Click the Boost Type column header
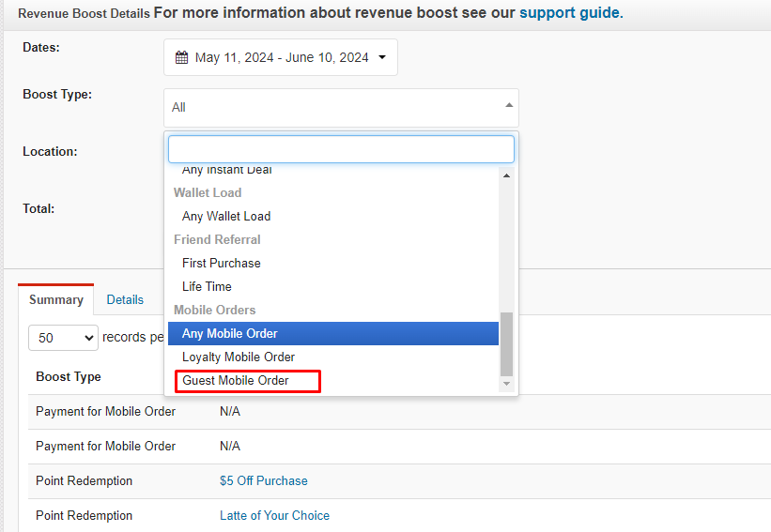 pyautogui.click(x=69, y=377)
